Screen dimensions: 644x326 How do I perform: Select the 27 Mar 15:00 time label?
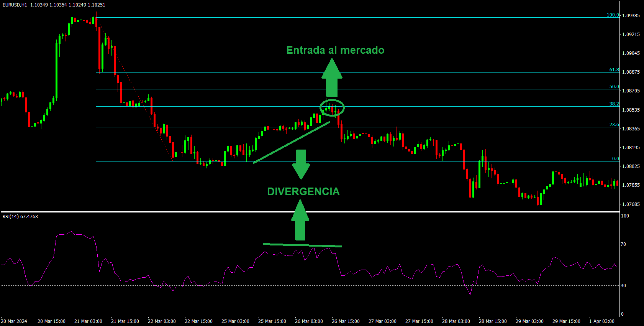coord(419,321)
